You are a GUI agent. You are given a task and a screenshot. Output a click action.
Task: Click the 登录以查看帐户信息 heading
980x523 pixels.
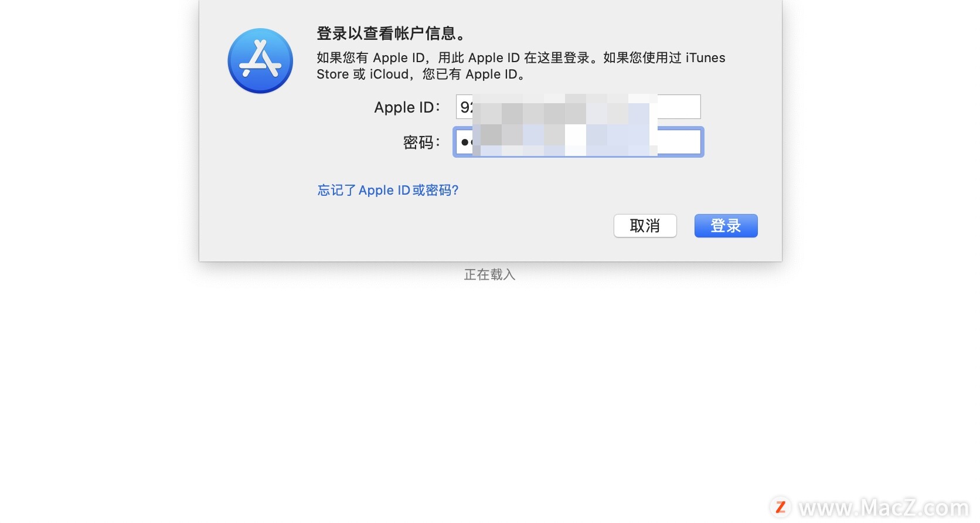coord(392,33)
